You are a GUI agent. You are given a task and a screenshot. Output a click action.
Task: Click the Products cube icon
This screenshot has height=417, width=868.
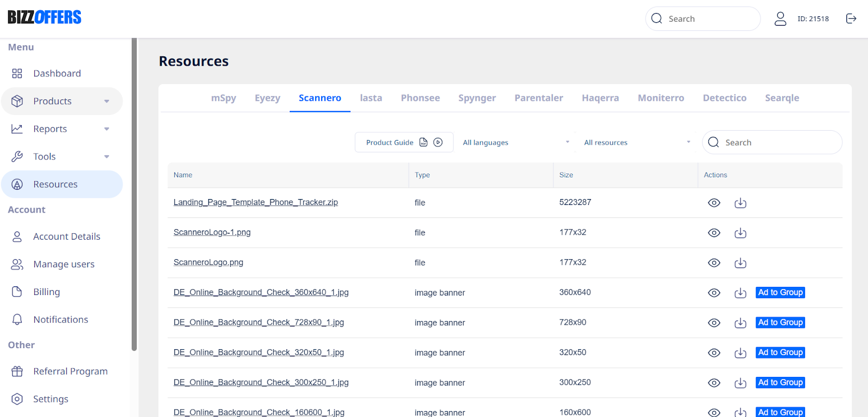[17, 101]
